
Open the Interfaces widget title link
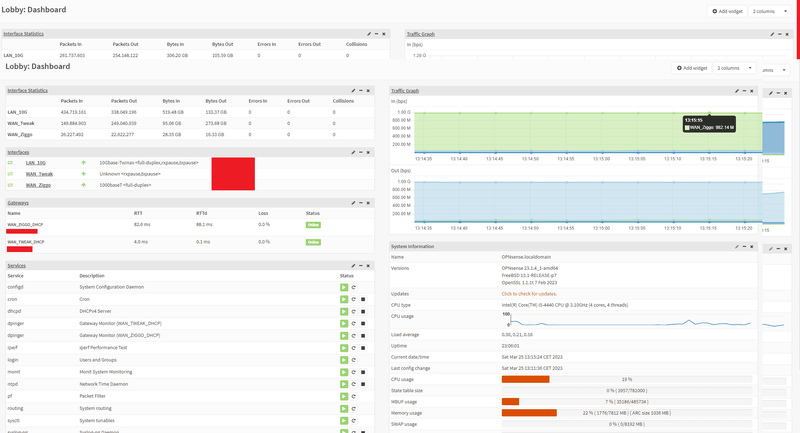pos(18,152)
